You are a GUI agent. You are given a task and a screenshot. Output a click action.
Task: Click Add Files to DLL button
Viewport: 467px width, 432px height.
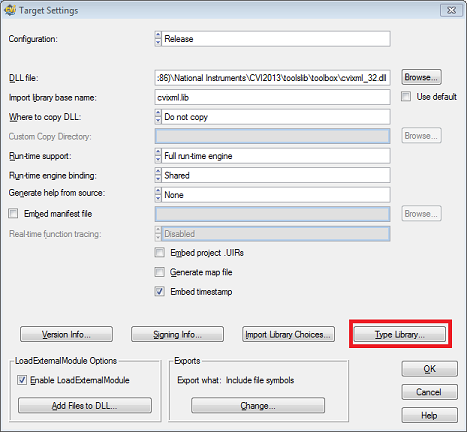pos(85,405)
